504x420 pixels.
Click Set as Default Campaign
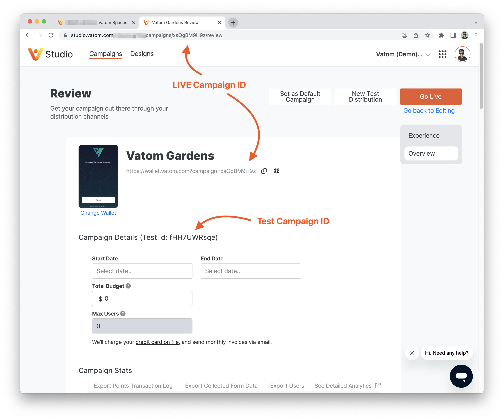[x=300, y=97]
